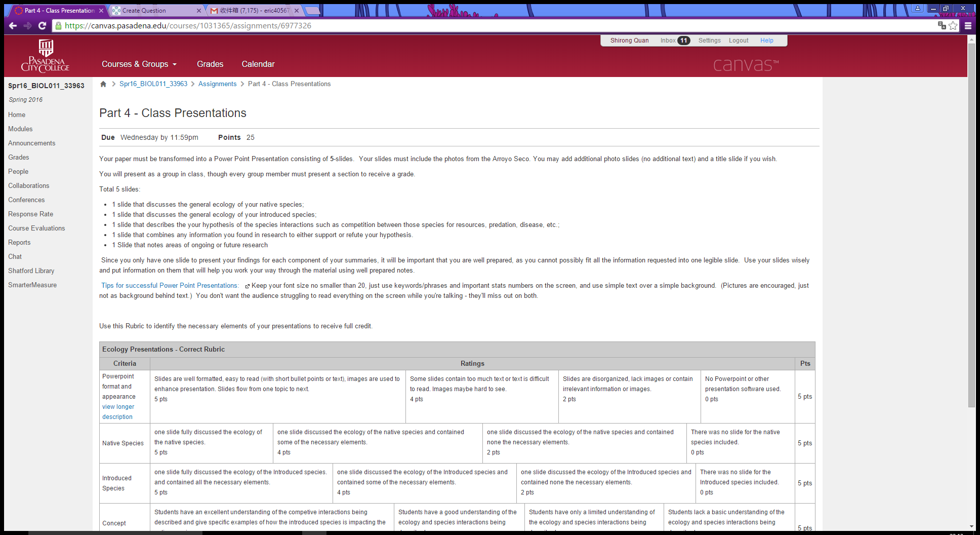Open Grades in the course sidebar
980x535 pixels.
pos(19,158)
